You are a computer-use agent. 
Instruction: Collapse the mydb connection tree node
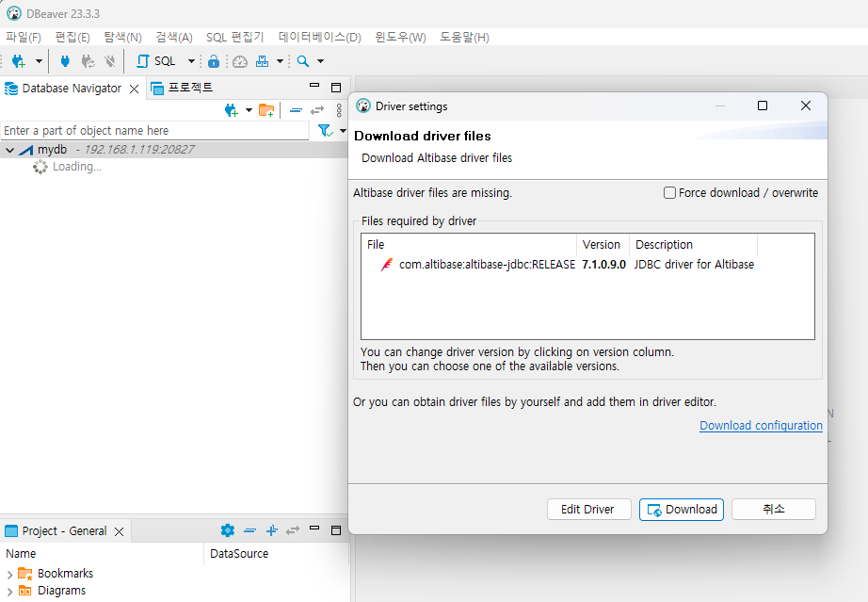click(x=9, y=150)
